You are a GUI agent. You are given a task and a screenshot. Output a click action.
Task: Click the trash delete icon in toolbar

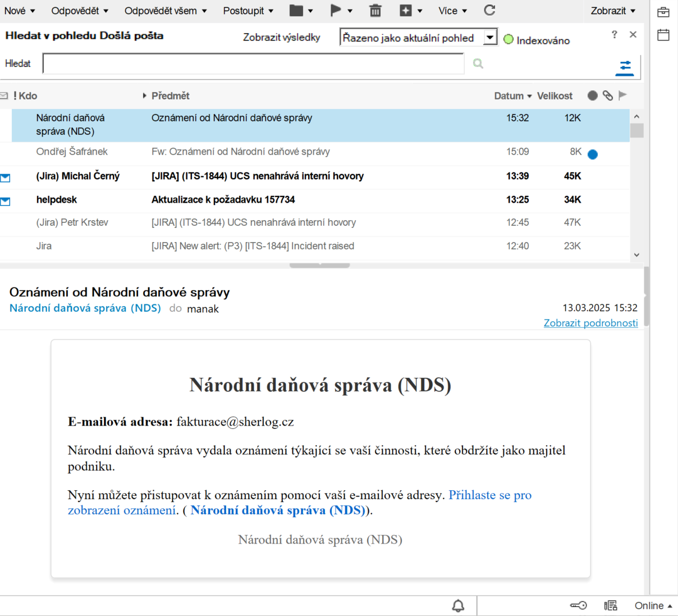[375, 11]
